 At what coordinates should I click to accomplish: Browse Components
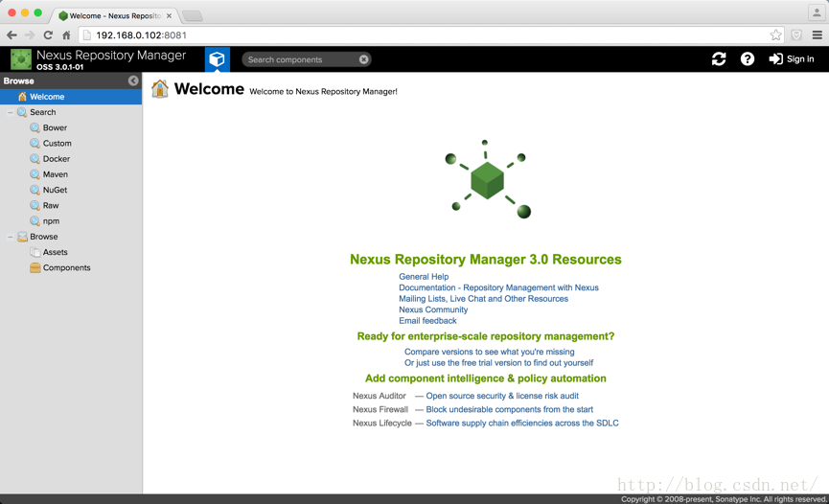pos(66,267)
